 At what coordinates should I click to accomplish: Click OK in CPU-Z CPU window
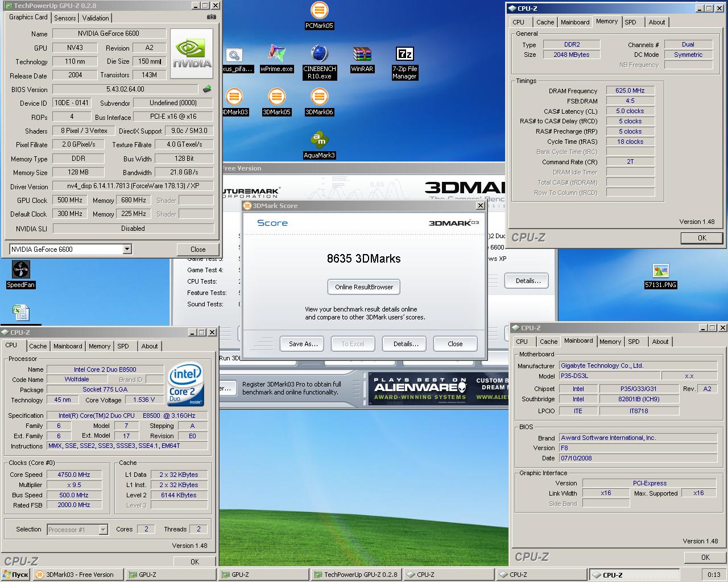[x=195, y=562]
